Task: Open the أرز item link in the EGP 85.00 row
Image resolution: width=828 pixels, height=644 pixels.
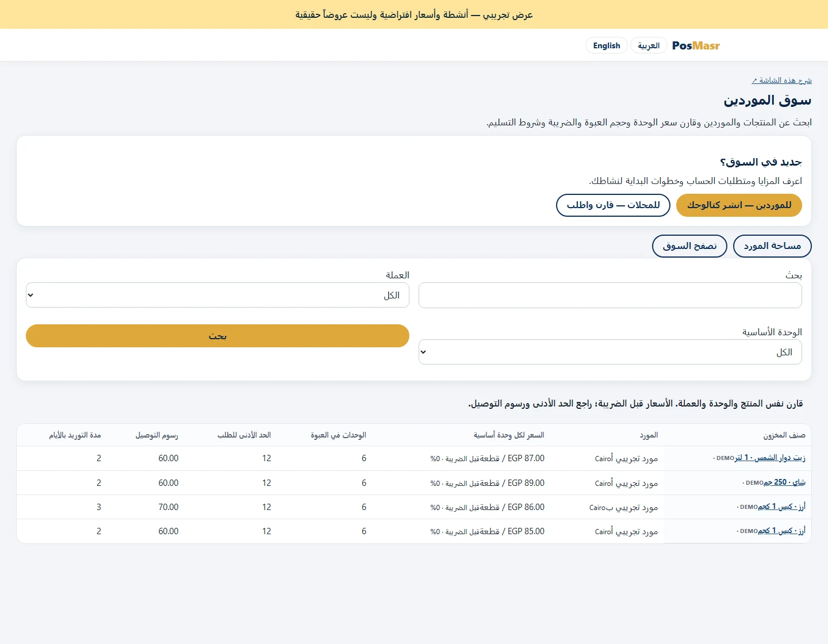Action: pos(781,531)
